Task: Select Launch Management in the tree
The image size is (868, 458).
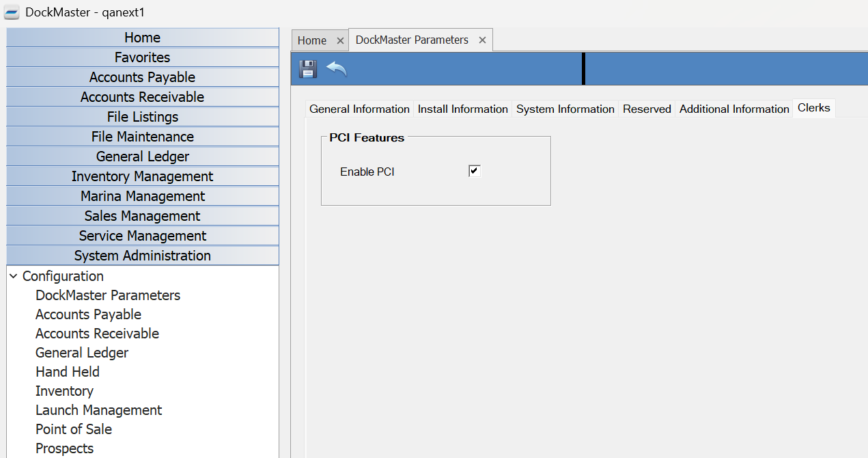Action: 99,410
